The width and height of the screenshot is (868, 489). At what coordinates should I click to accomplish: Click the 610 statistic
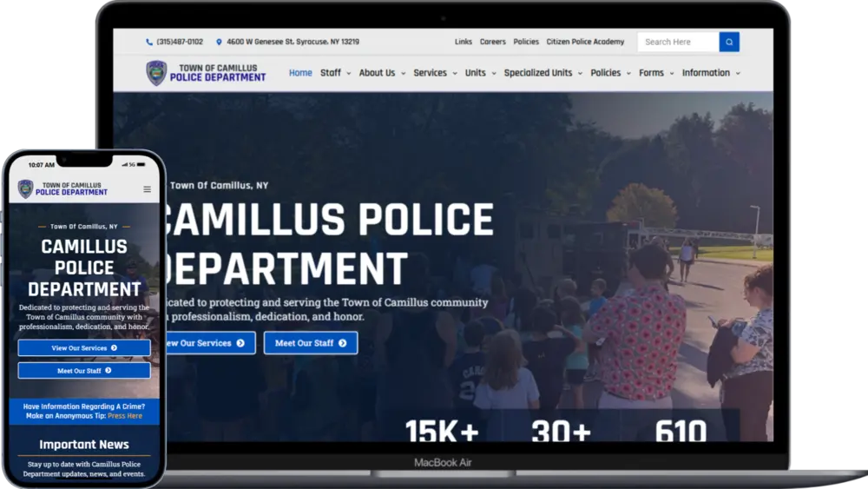click(681, 430)
